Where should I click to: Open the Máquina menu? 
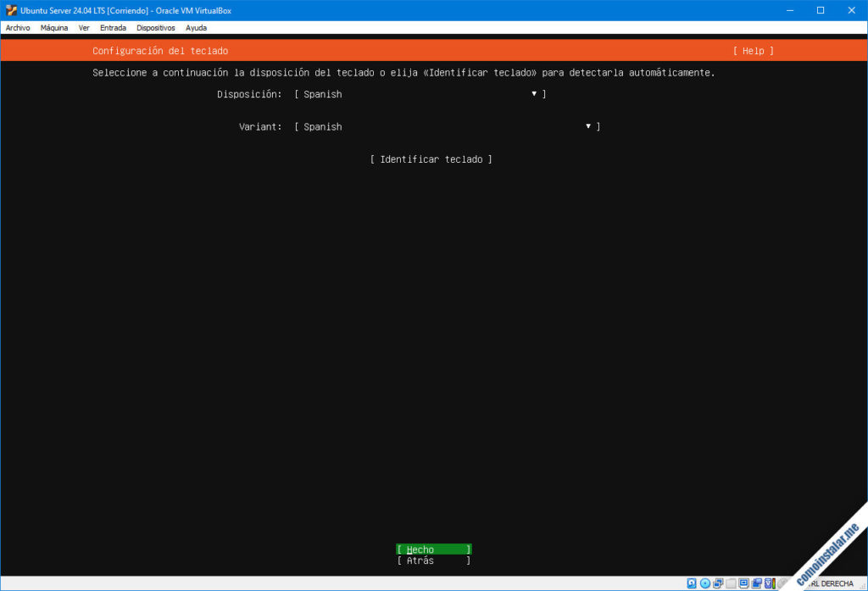[x=54, y=28]
